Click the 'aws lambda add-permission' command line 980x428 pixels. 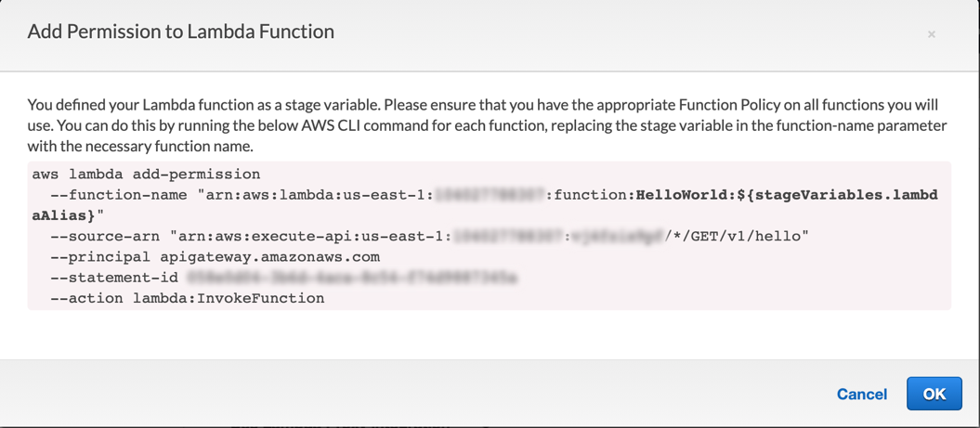(146, 175)
